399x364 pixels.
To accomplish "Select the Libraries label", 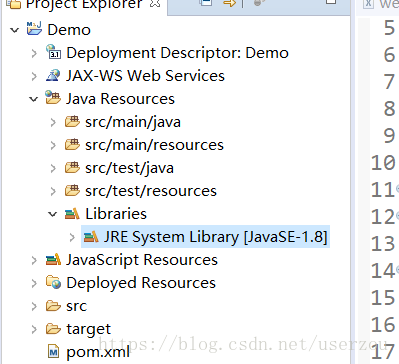I will (116, 214).
